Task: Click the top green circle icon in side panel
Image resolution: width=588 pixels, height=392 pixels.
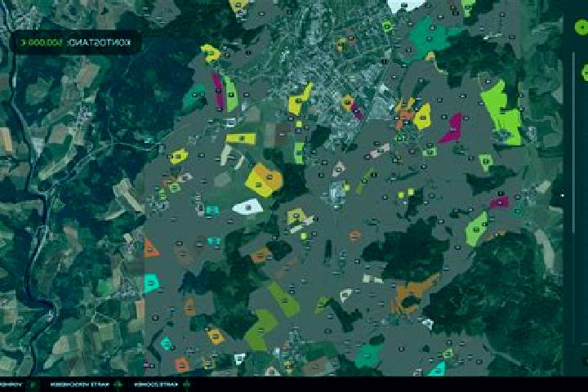Action: [581, 28]
